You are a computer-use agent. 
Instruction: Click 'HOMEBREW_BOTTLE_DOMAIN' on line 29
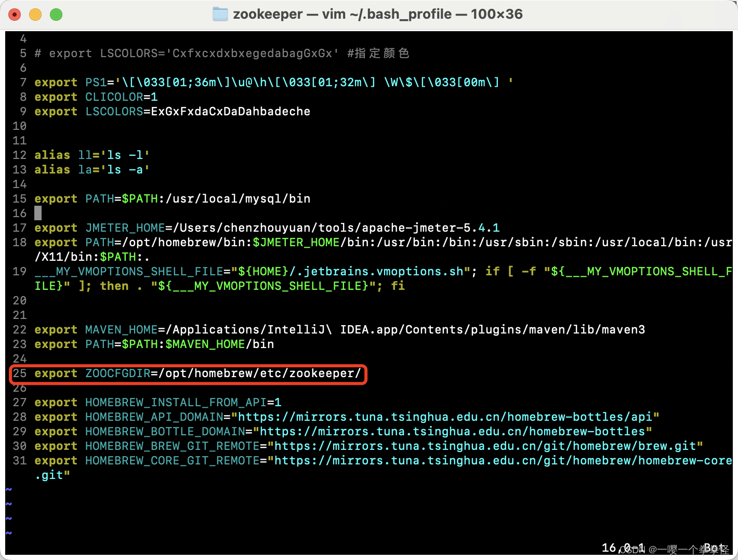coord(165,432)
